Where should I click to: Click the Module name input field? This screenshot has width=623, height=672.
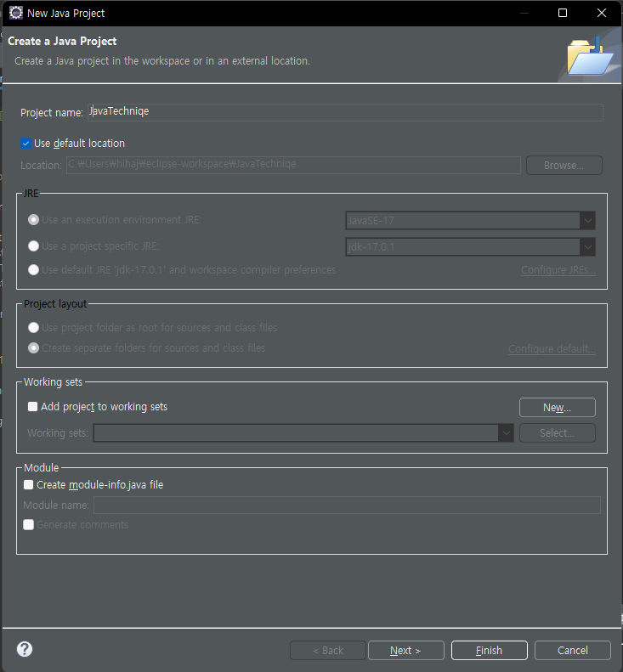pos(347,505)
